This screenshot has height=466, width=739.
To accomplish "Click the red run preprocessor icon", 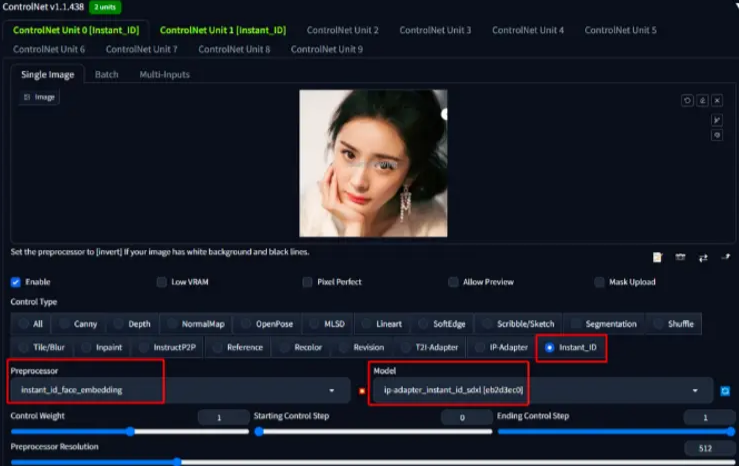I will [x=362, y=391].
